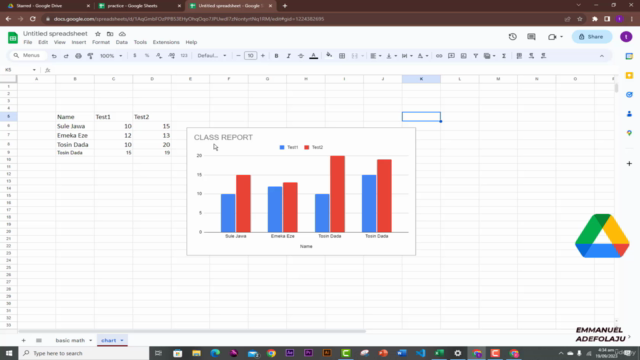This screenshot has height=360, width=640.
Task: Open the Data menu
Action: [122, 42]
